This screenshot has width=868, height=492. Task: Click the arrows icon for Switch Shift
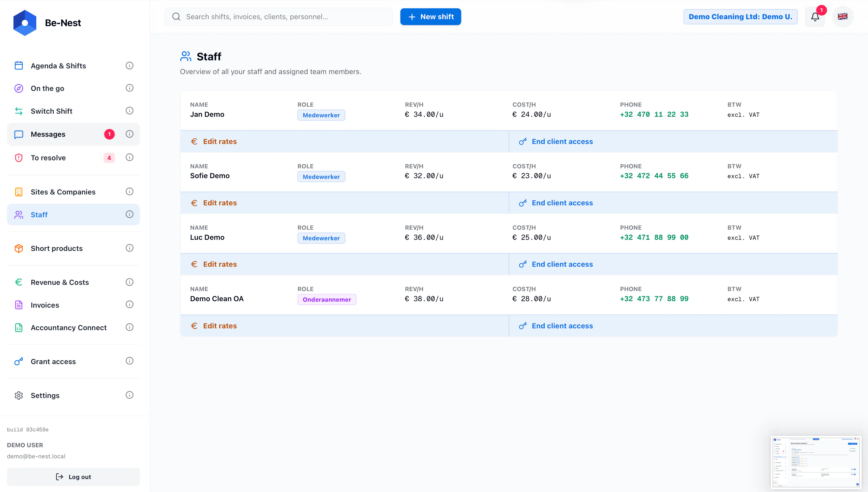point(19,111)
